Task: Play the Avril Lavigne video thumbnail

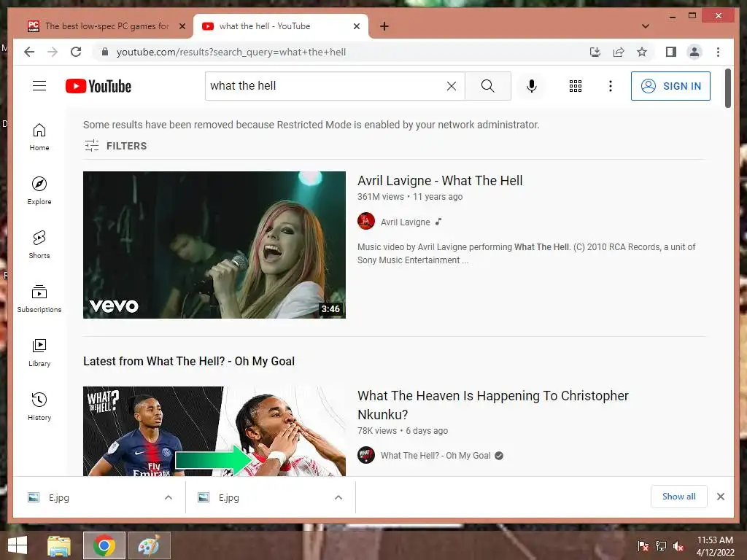Action: [x=214, y=245]
